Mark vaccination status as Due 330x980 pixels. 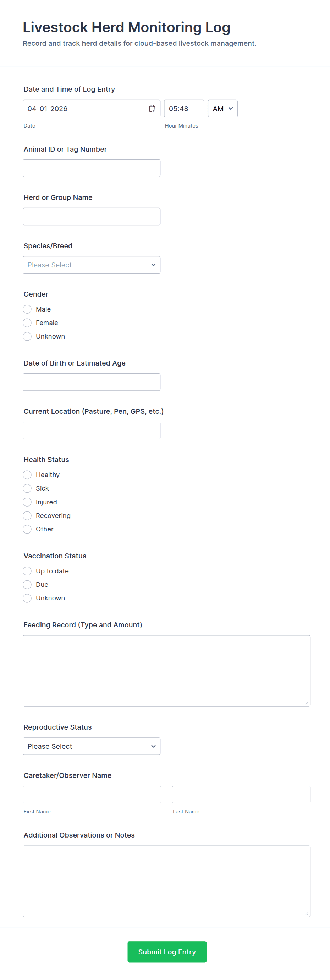pos(27,585)
